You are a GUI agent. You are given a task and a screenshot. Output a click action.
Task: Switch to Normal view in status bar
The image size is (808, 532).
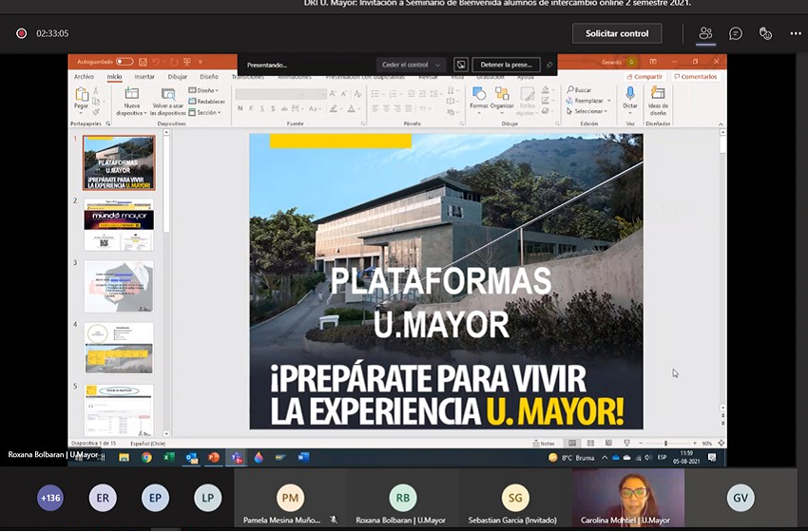[572, 444]
